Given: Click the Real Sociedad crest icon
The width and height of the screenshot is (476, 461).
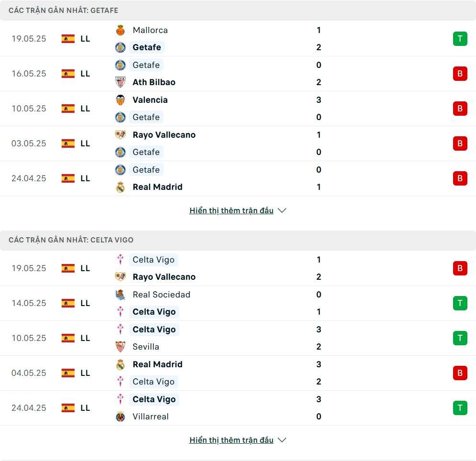Looking at the screenshot, I should pos(120,295).
